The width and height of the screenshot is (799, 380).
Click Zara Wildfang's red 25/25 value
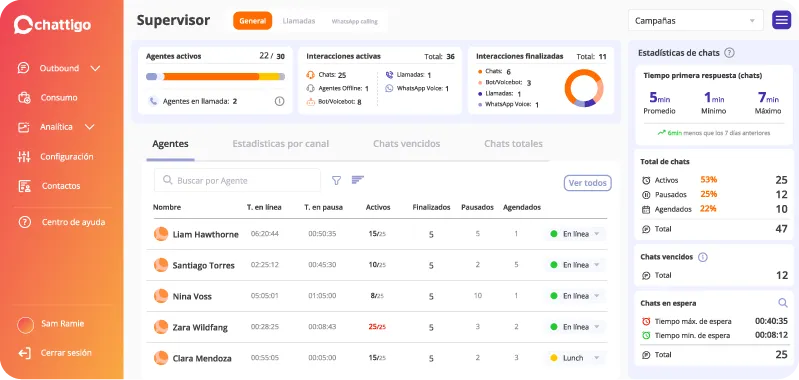click(377, 327)
